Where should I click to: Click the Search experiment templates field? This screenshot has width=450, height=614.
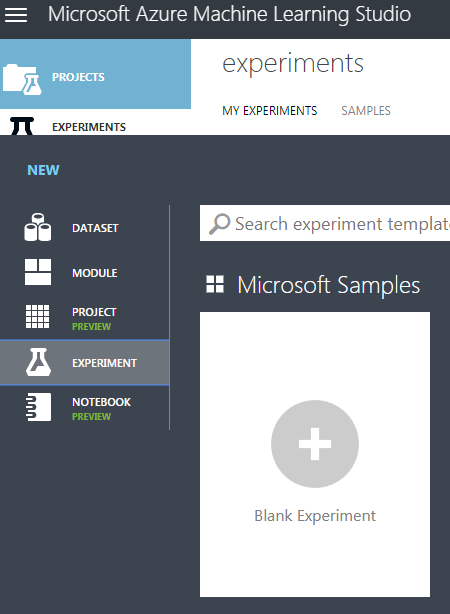pyautogui.click(x=325, y=223)
